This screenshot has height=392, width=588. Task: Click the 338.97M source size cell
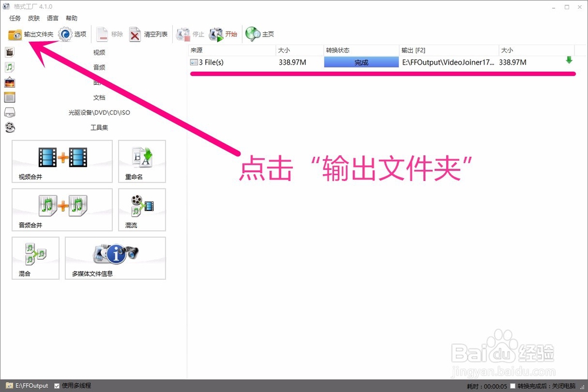coord(292,62)
